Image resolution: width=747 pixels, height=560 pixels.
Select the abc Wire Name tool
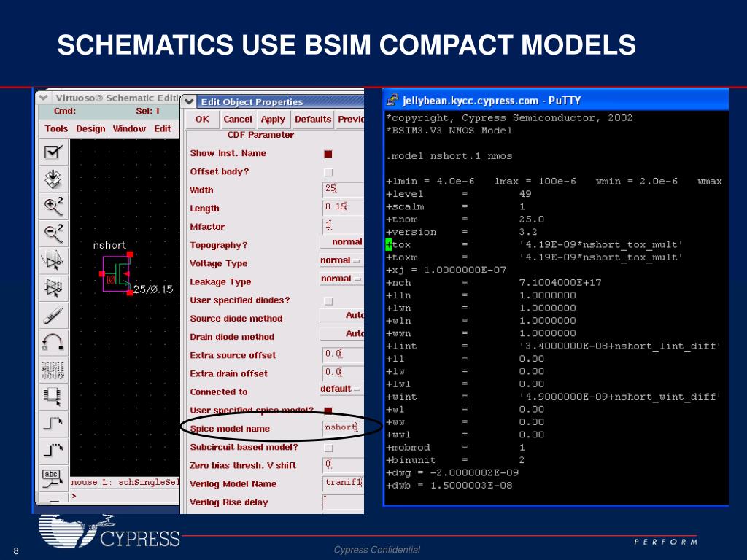coord(53,478)
